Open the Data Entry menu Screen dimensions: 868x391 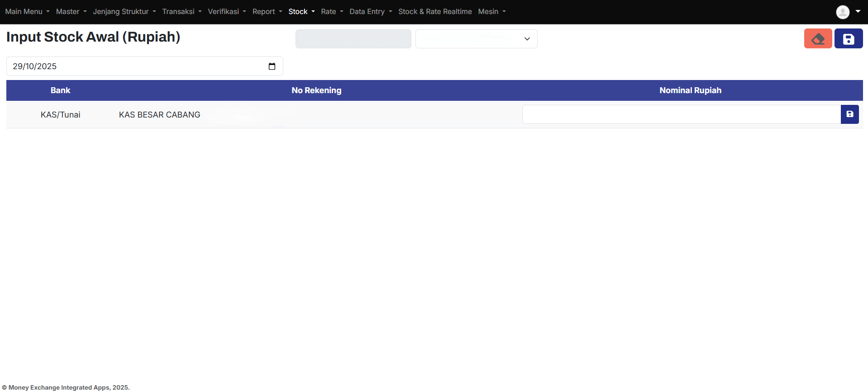[371, 12]
